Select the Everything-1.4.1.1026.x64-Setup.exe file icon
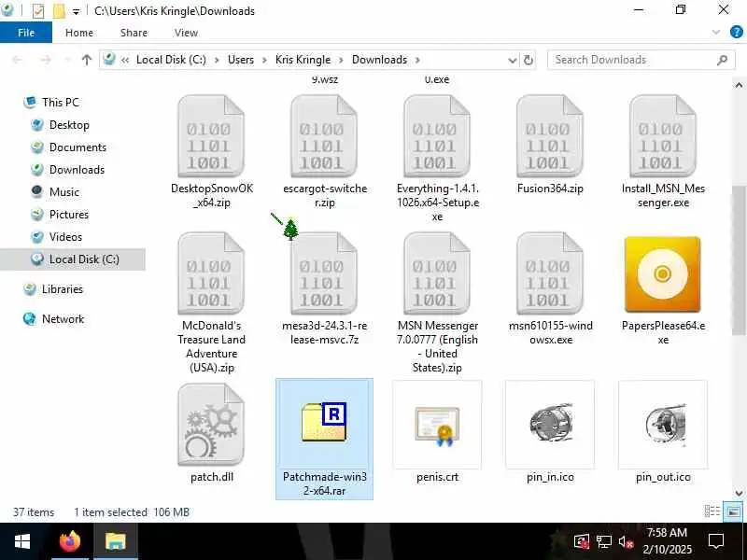 click(437, 136)
